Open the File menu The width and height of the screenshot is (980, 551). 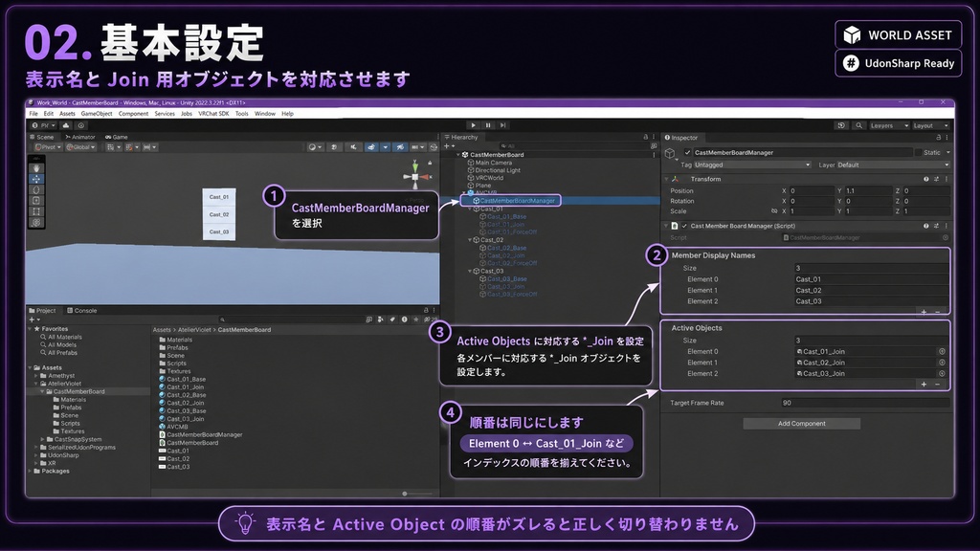(x=33, y=114)
